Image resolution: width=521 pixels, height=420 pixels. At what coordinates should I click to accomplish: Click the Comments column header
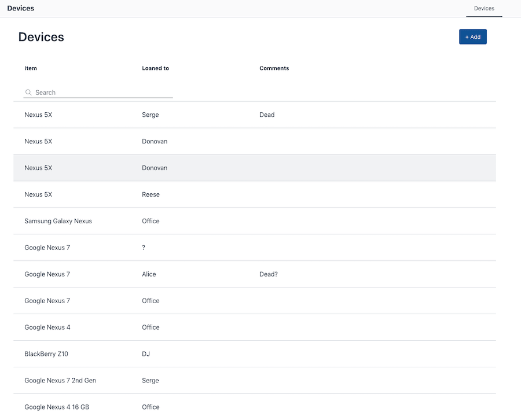click(x=274, y=68)
